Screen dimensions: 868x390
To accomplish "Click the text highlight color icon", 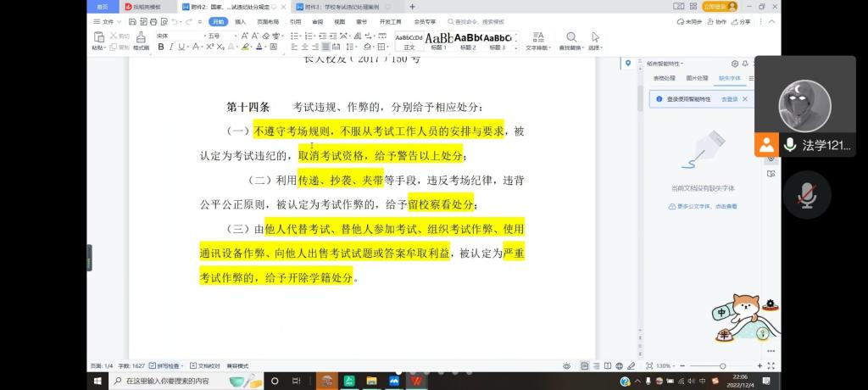I will click(246, 47).
